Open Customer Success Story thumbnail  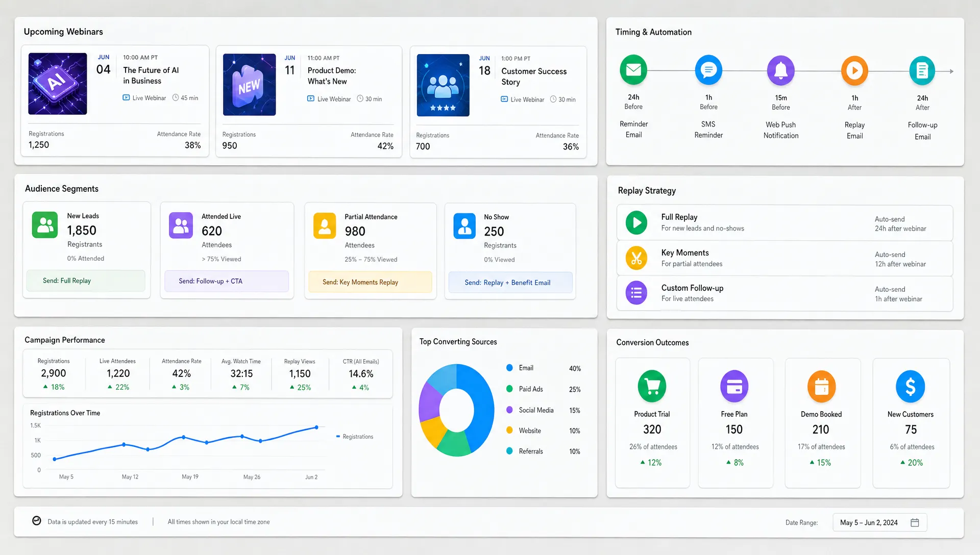443,85
